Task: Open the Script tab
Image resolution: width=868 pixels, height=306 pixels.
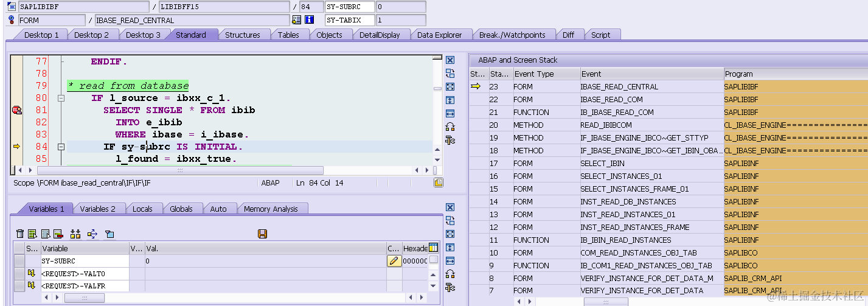Action: coord(600,35)
